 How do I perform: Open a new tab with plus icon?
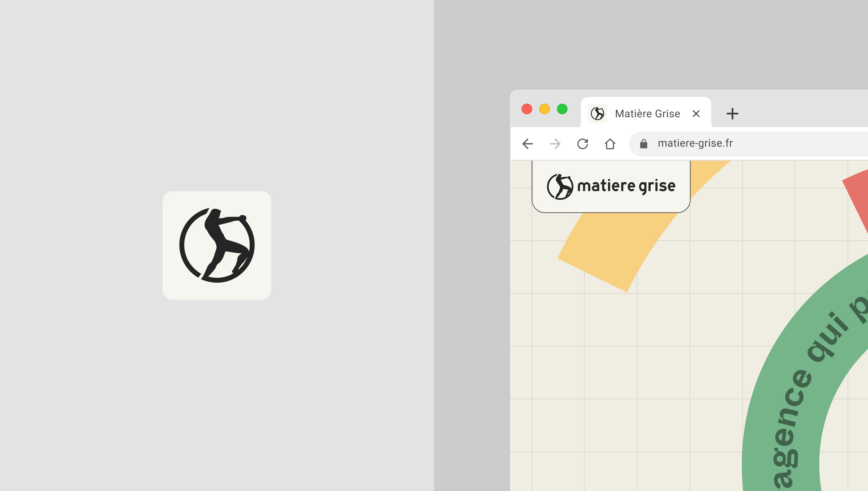(732, 114)
